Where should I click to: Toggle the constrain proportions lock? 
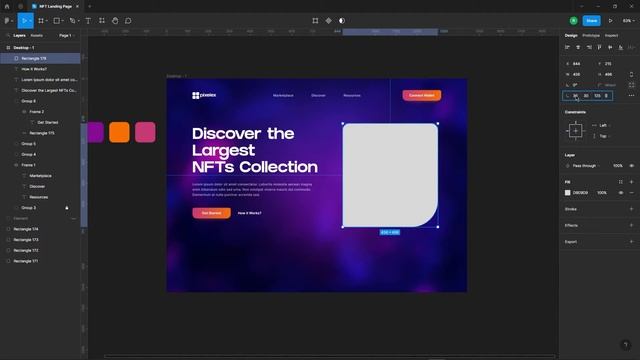(631, 74)
